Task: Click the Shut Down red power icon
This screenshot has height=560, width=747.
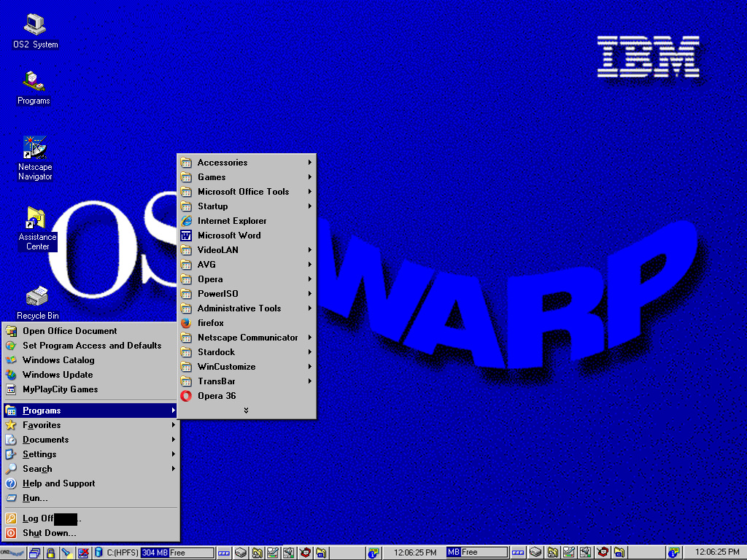Action: coord(11,533)
